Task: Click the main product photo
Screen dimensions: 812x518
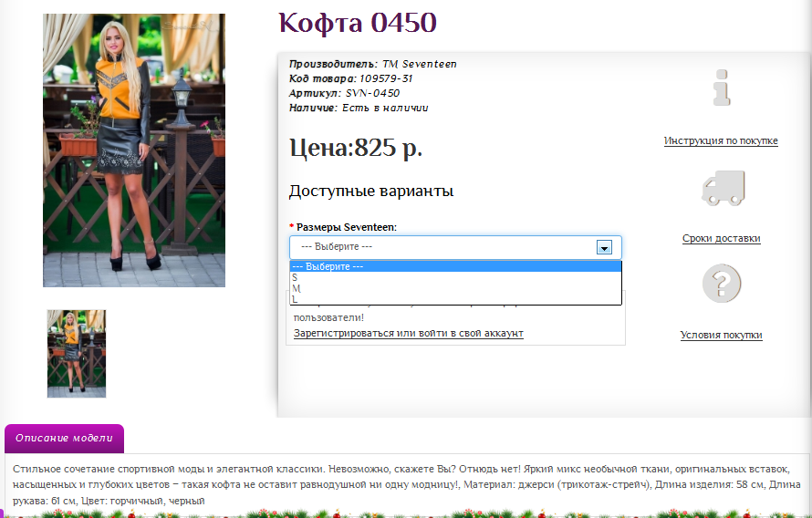Action: click(134, 150)
